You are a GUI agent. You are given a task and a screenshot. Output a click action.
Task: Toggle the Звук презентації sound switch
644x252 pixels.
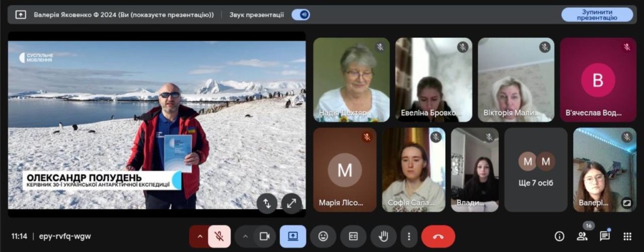tap(301, 14)
